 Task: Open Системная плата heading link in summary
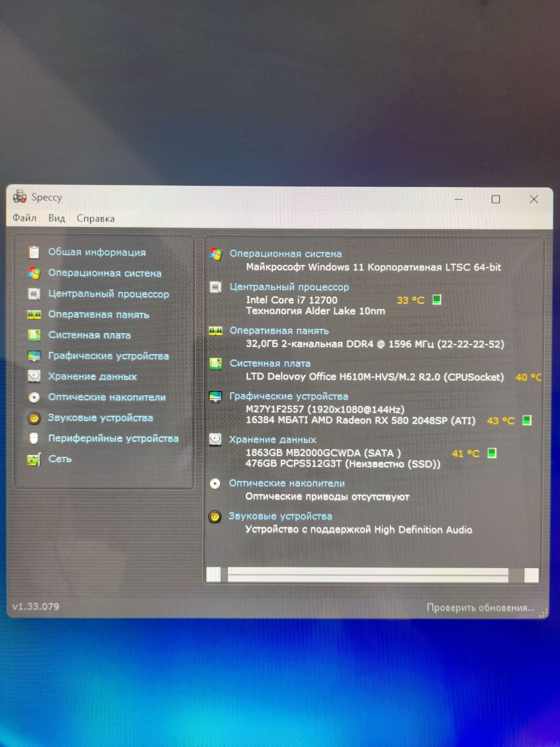(x=270, y=363)
